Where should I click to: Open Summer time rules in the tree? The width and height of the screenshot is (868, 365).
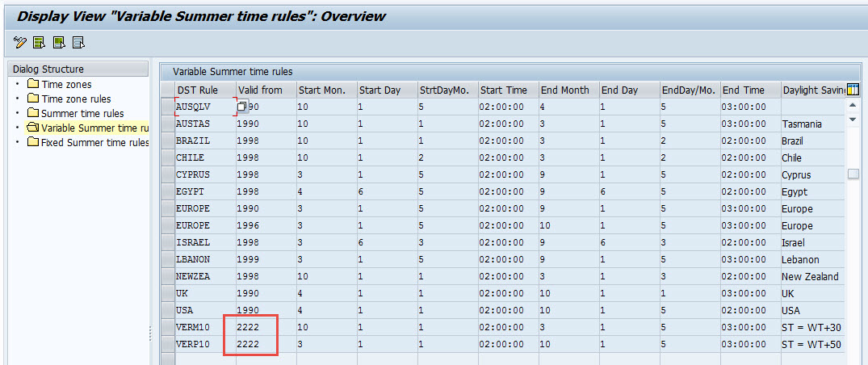click(82, 114)
